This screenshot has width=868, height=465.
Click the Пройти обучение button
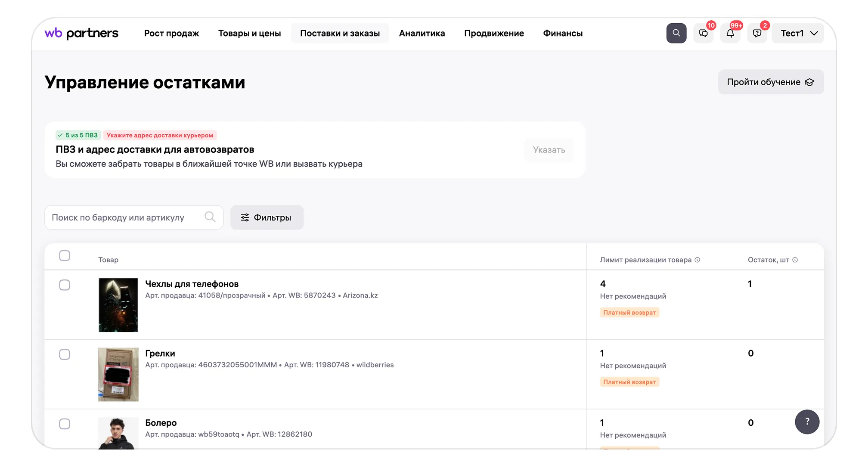[x=770, y=82]
